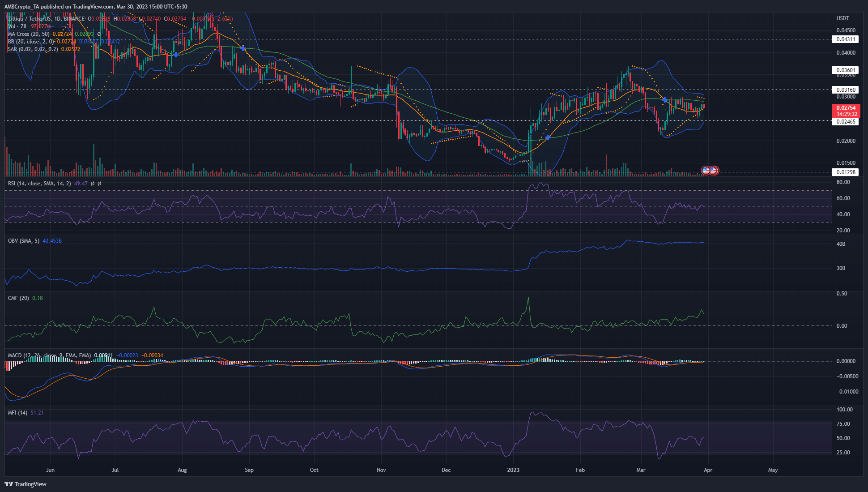Click the TradingView logo in the footer
Screen dimensions: 868x492
coord(26,484)
